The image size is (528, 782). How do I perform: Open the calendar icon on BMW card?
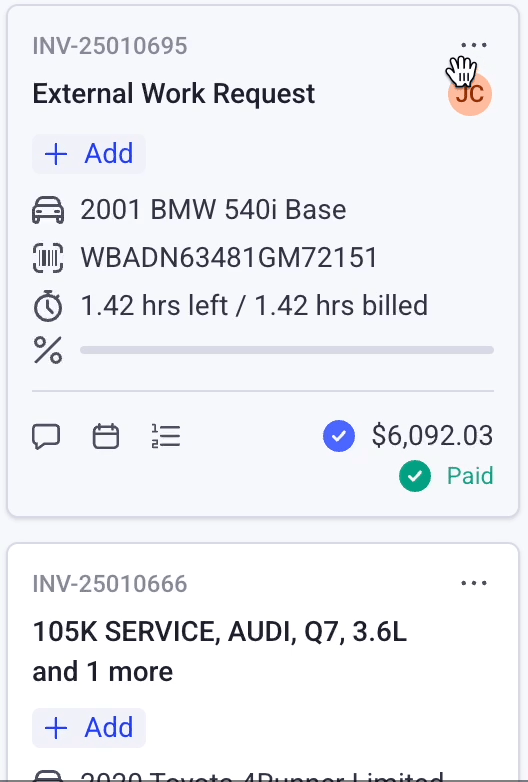point(106,436)
